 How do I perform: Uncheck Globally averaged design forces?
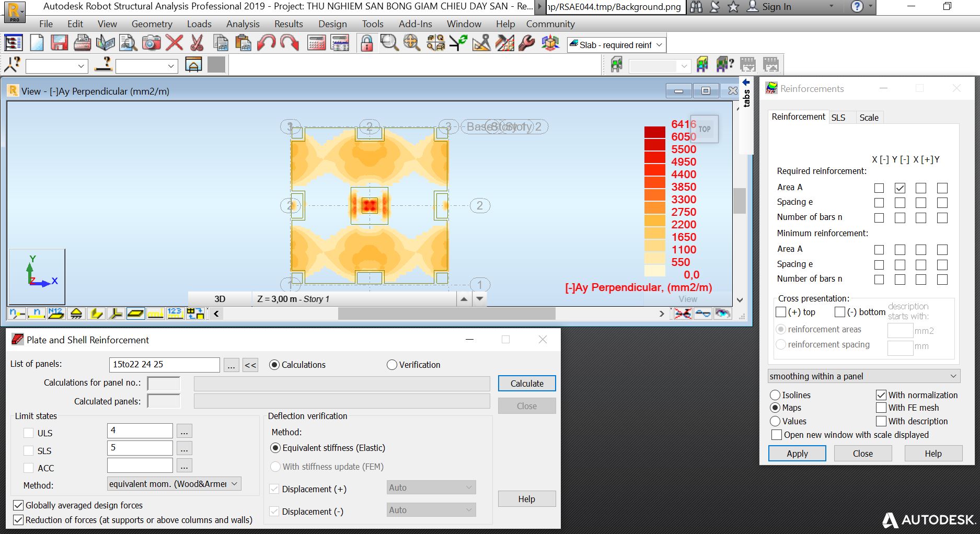pos(18,505)
